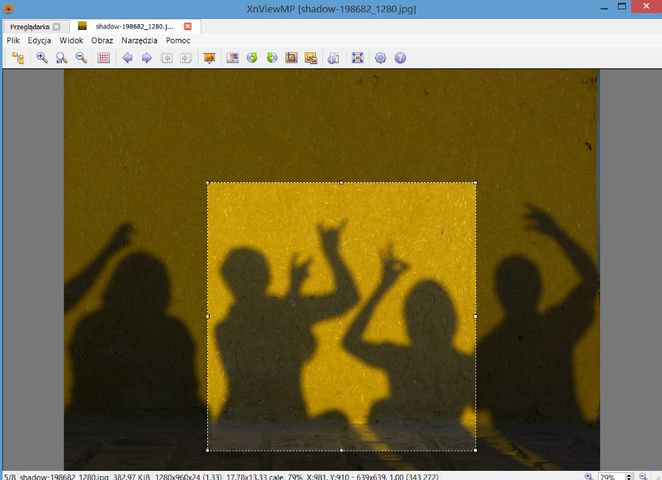Switch to the Przeglądarka tab
662x480 pixels.
28,26
